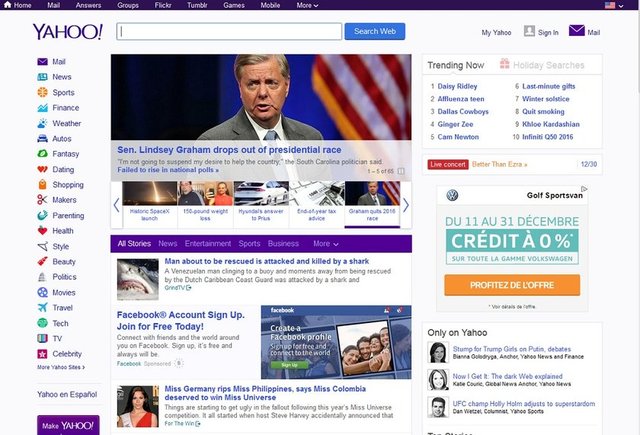The width and height of the screenshot is (640, 435).
Task: Click the Yahoo logo
Action: pyautogui.click(x=68, y=32)
